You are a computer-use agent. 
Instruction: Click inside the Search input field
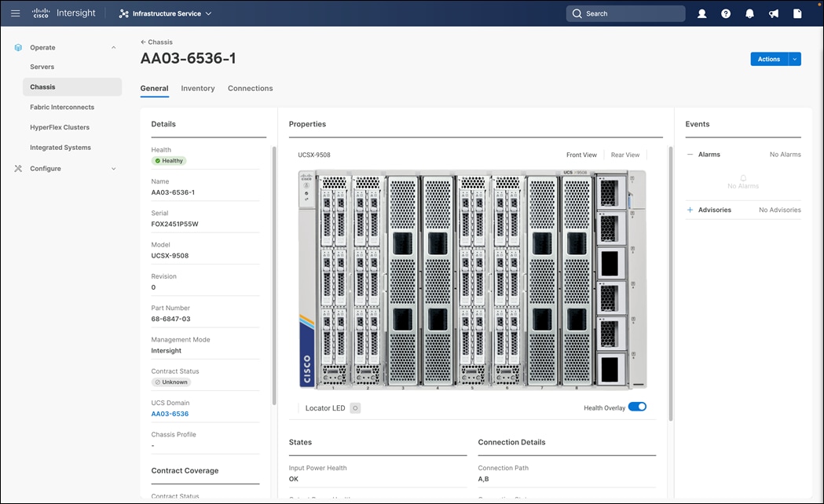pos(628,13)
